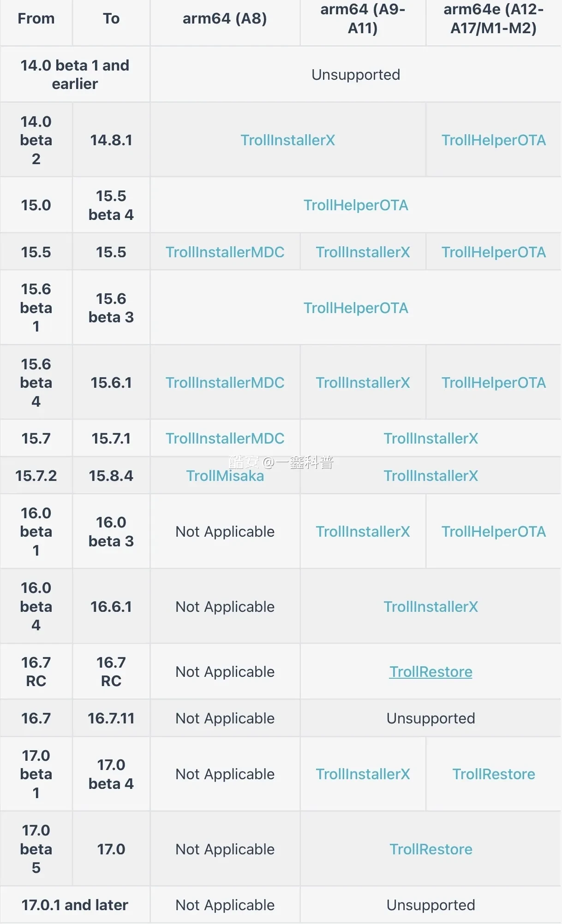The height and width of the screenshot is (924, 562).
Task: Open TrollInstallerMDC link in 15.5 row
Action: coord(225,252)
